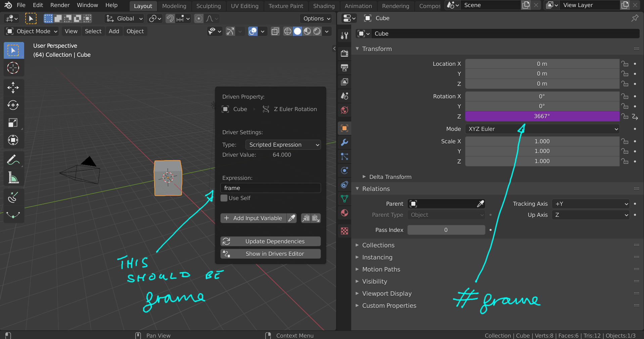Open the Render properties tab
The height and width of the screenshot is (339, 644).
coord(344,53)
